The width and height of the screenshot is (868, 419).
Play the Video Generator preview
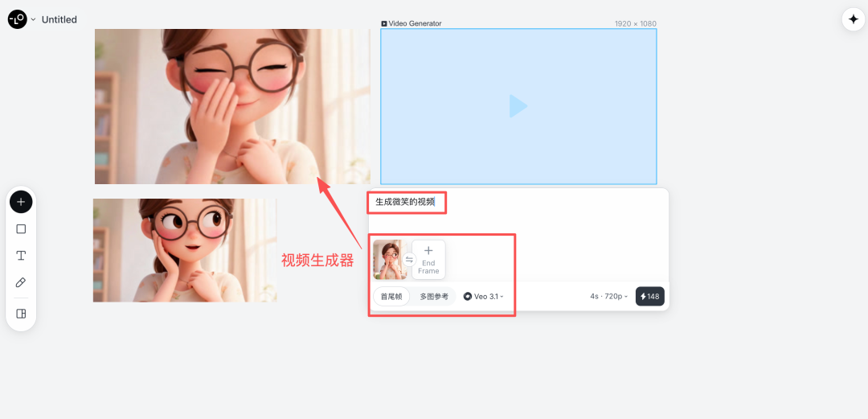[x=518, y=106]
